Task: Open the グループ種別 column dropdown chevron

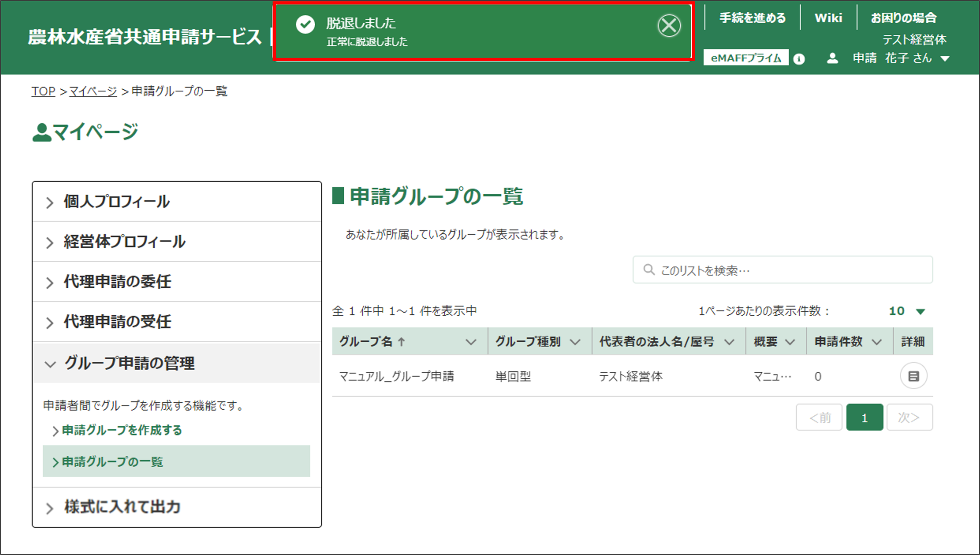Action: [x=575, y=342]
